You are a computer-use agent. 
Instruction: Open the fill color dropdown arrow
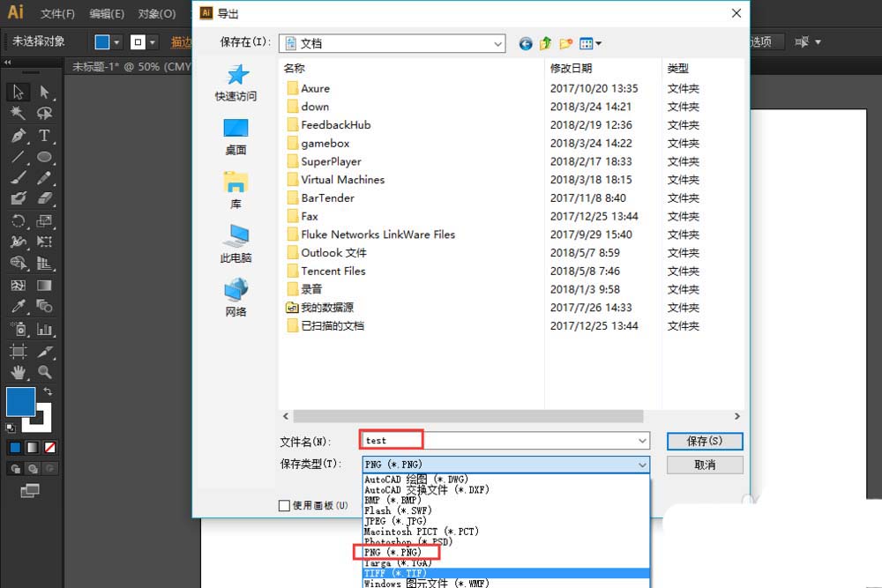click(116, 41)
